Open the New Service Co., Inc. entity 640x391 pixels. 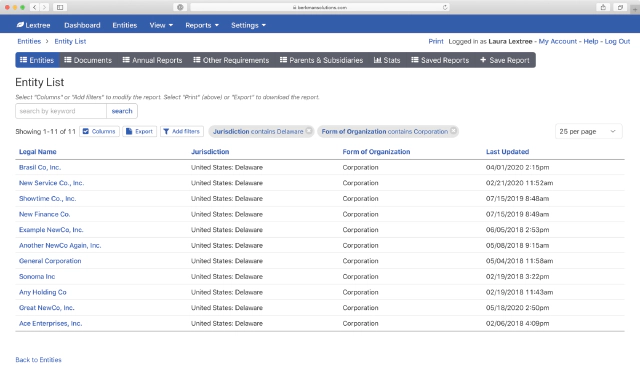coord(51,183)
